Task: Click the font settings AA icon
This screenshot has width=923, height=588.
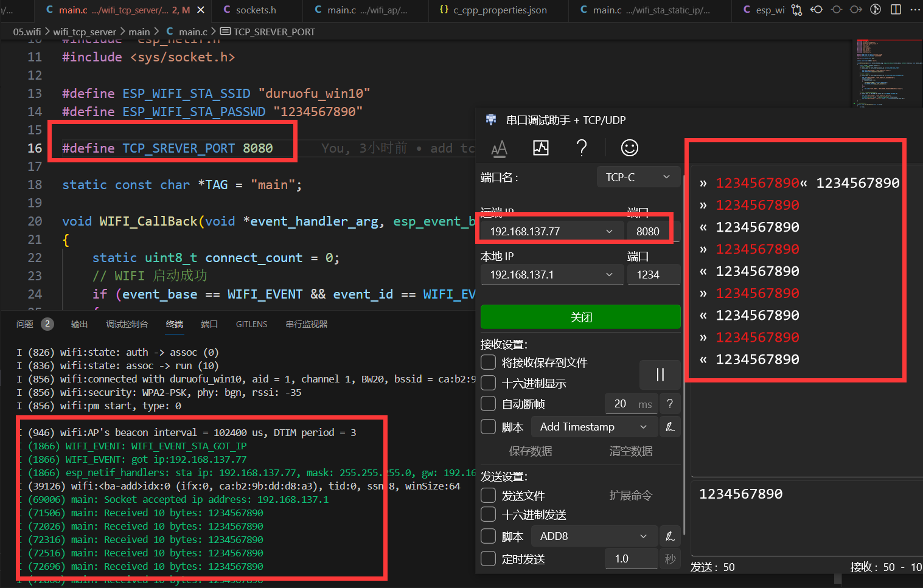Action: click(x=499, y=148)
